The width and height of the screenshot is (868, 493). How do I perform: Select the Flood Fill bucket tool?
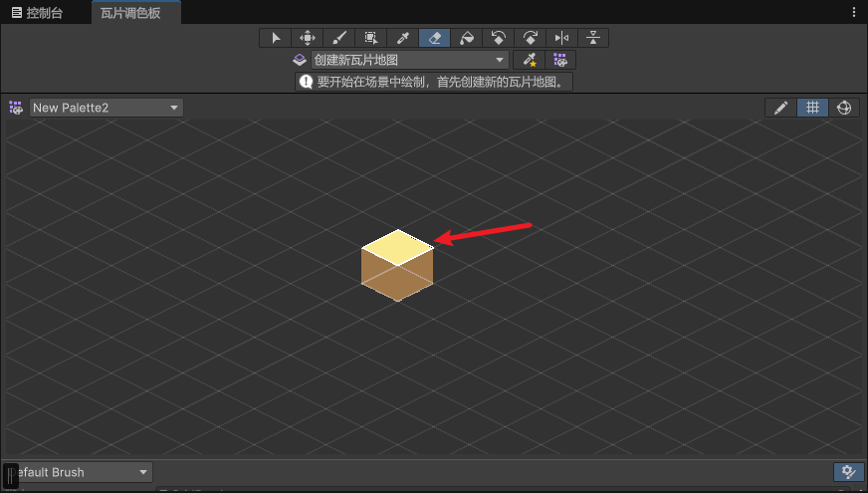click(466, 38)
